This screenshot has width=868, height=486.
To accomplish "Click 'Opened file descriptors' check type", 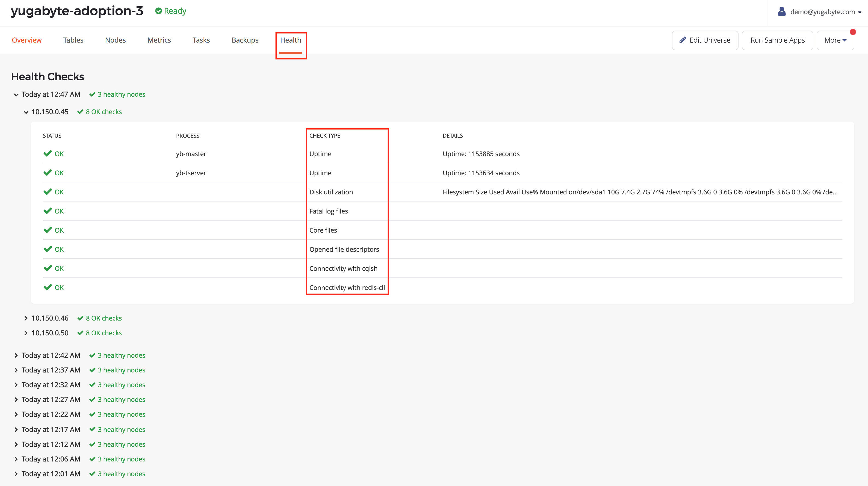I will (344, 250).
